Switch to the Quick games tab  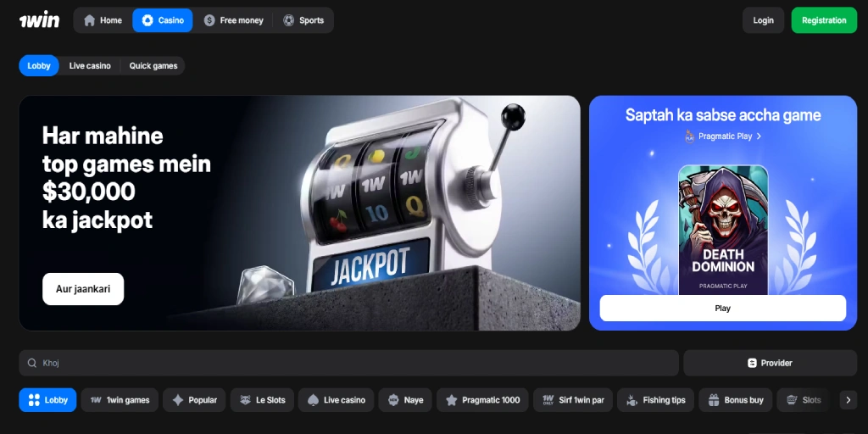(x=153, y=66)
